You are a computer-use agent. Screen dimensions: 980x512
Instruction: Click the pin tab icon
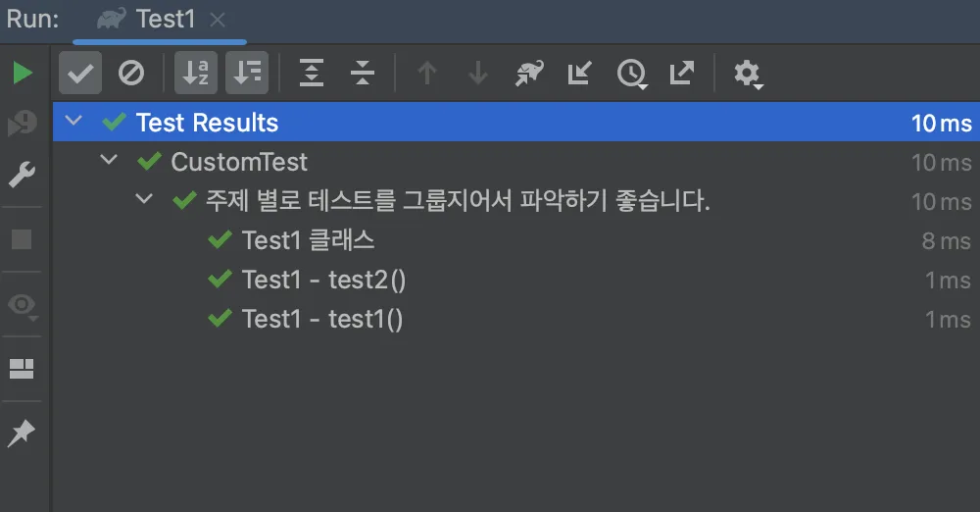point(22,434)
